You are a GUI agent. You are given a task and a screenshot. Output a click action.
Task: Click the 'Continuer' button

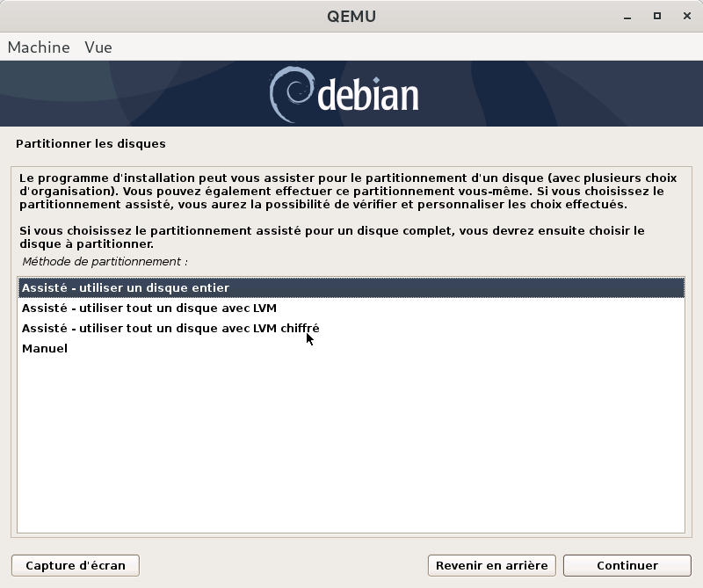pos(627,565)
